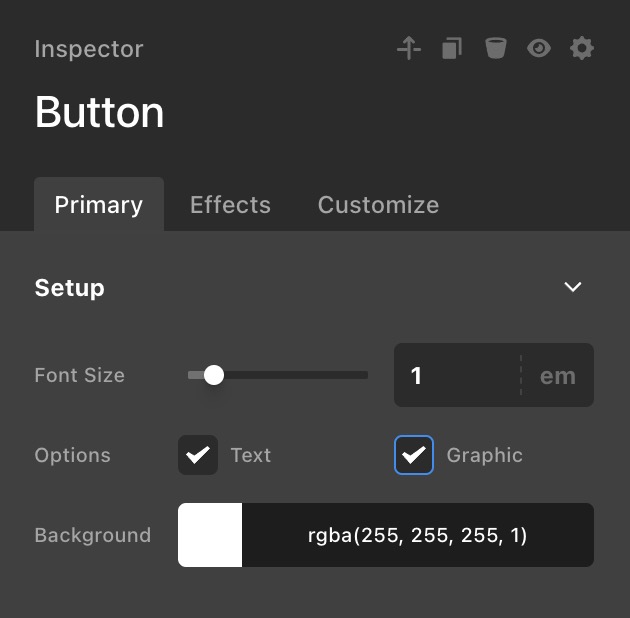Click the Inspector panel label
This screenshot has height=618, width=630.
pyautogui.click(x=89, y=49)
